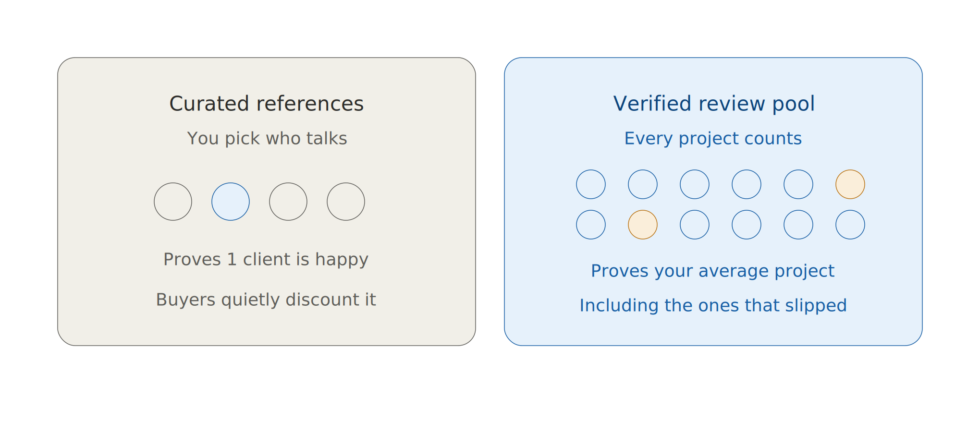Click the third circle in top review pool row
980x432 pixels.
(x=695, y=184)
